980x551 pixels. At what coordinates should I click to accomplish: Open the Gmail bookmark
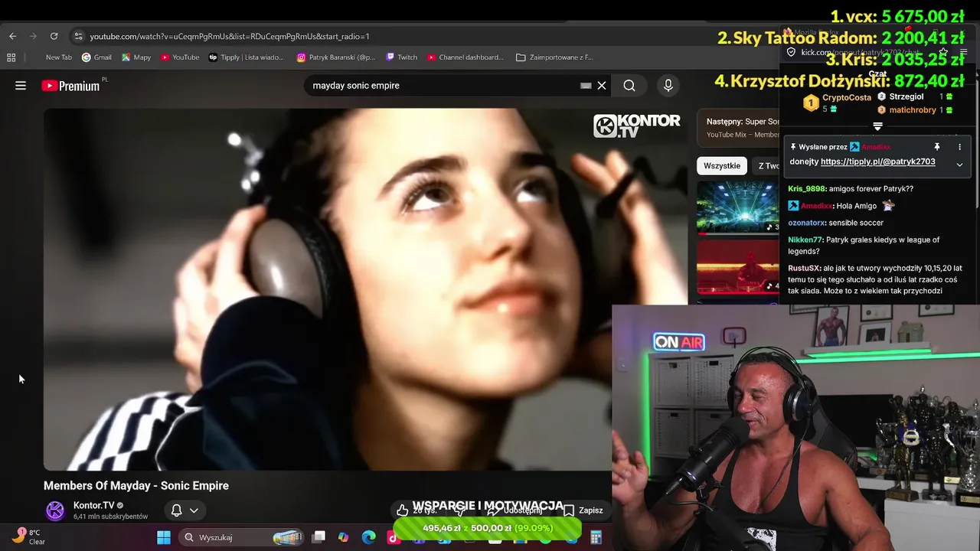coord(97,57)
